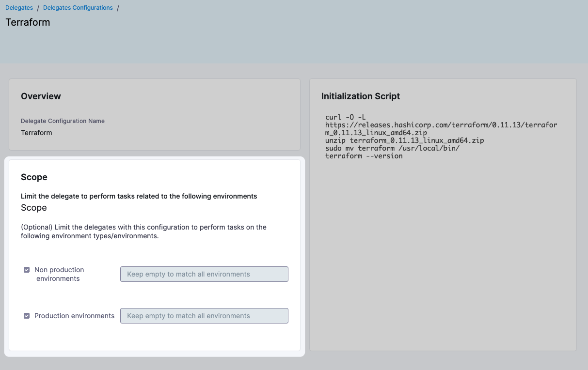
Task: Toggle Production environments checkbox
Action: (x=27, y=316)
